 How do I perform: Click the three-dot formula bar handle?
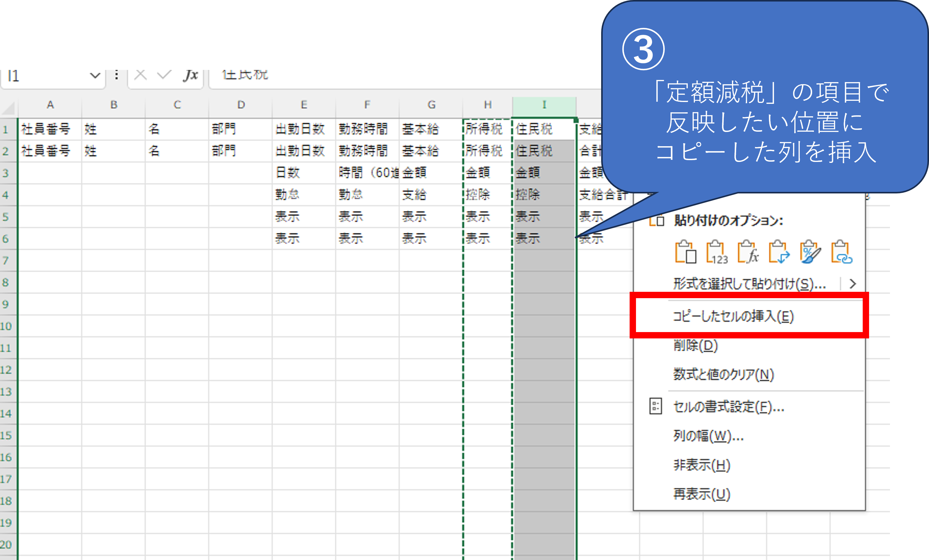(x=117, y=75)
